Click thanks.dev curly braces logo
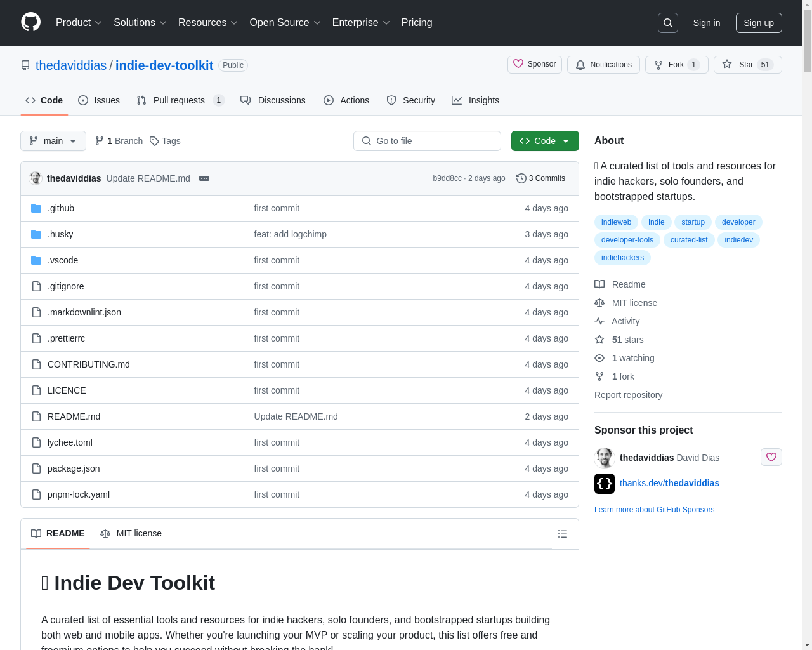 click(605, 484)
